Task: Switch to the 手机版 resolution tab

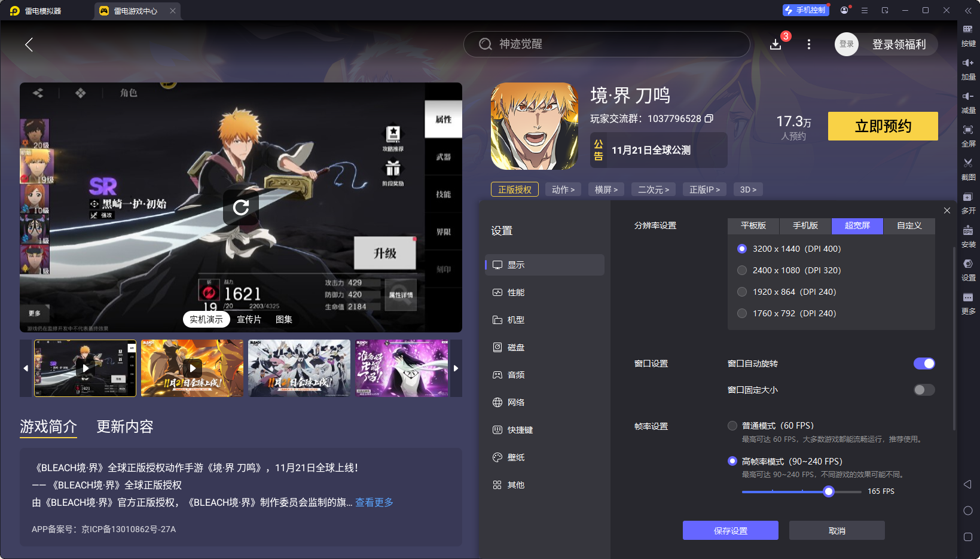Action: pyautogui.click(x=805, y=225)
